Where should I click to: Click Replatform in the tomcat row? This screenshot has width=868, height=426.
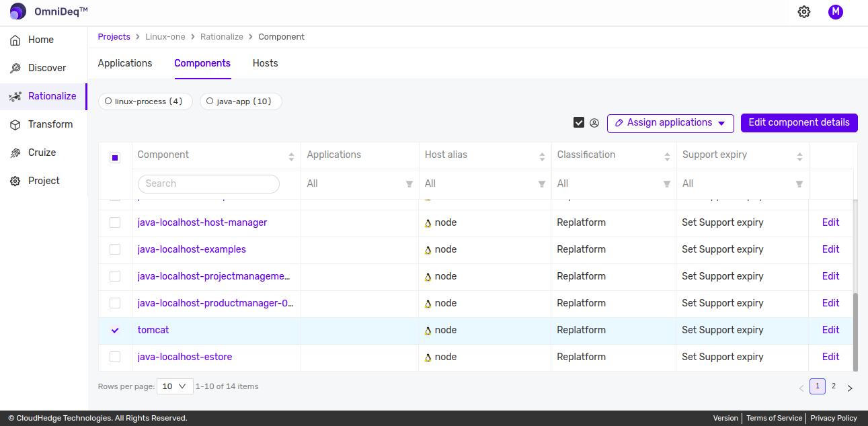[582, 330]
